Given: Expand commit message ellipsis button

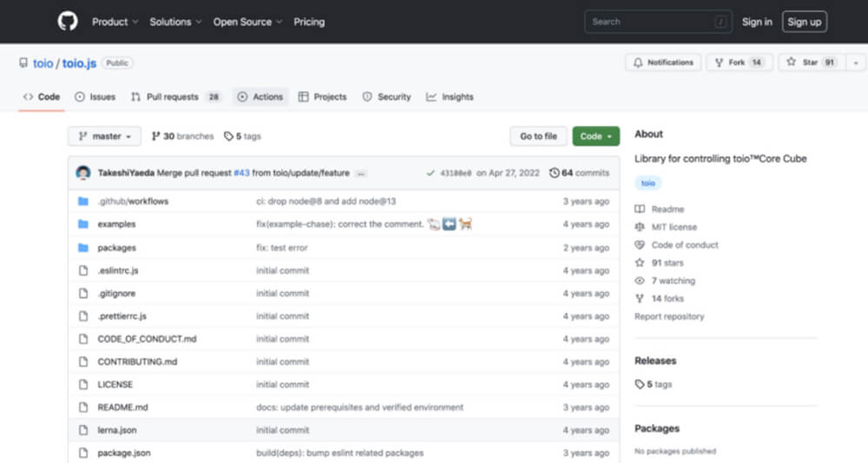Looking at the screenshot, I should pos(361,174).
